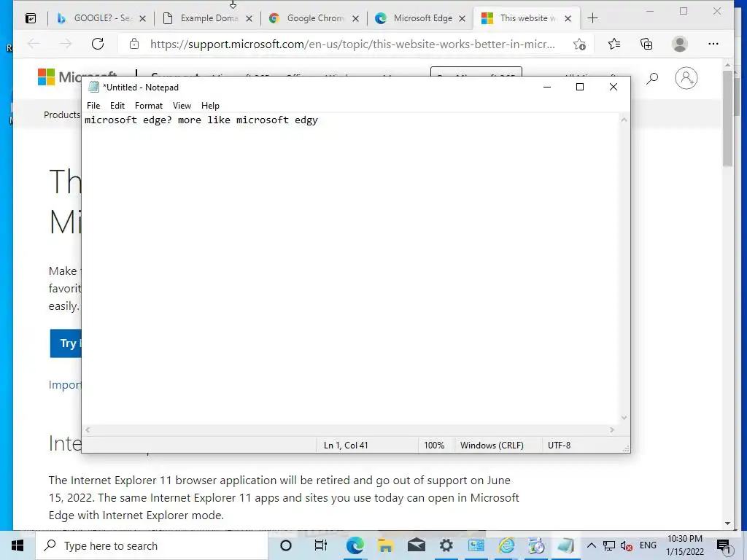Viewport: 747px width, 560px height.
Task: Click the blue Try button on the page
Action: pyautogui.click(x=66, y=343)
